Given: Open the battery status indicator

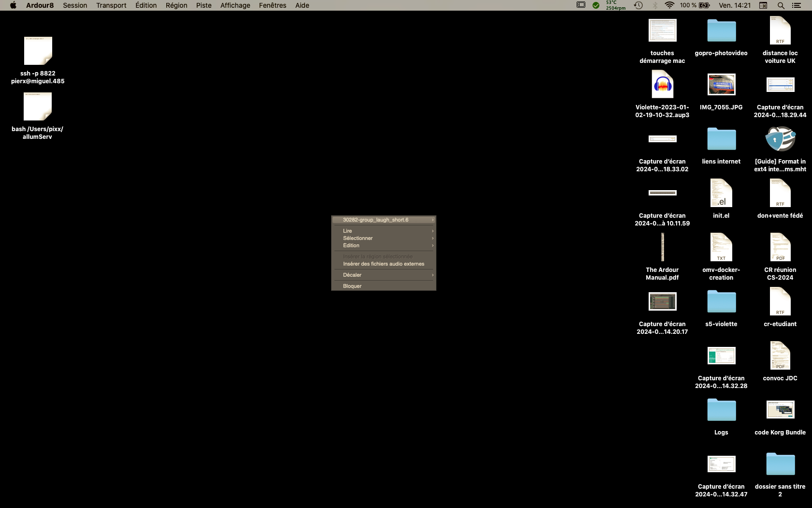Looking at the screenshot, I should click(x=704, y=5).
